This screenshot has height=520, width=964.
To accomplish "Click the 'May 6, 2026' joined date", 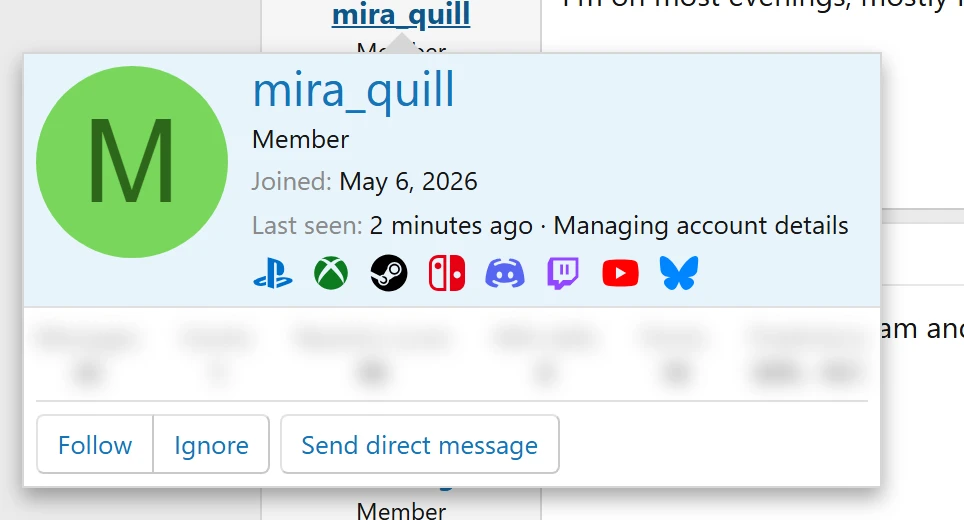I will click(408, 182).
